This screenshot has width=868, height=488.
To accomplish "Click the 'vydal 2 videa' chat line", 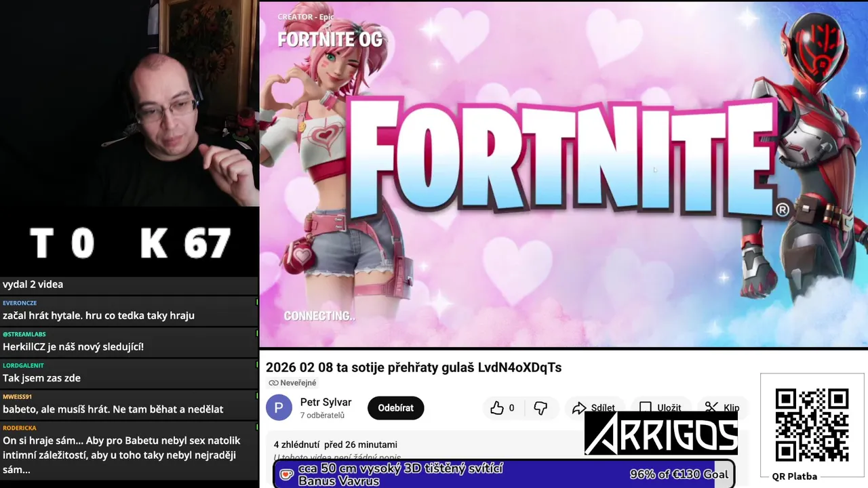I will click(x=33, y=285).
